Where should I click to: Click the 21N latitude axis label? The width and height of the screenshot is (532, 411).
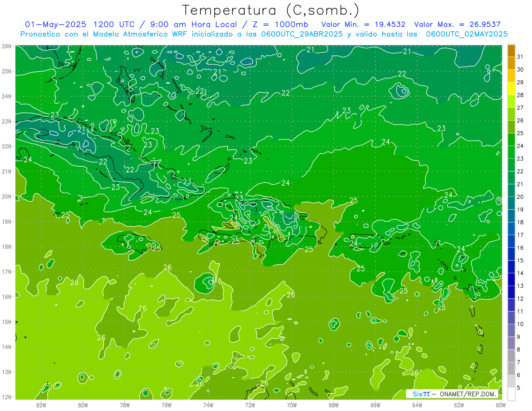click(x=7, y=172)
